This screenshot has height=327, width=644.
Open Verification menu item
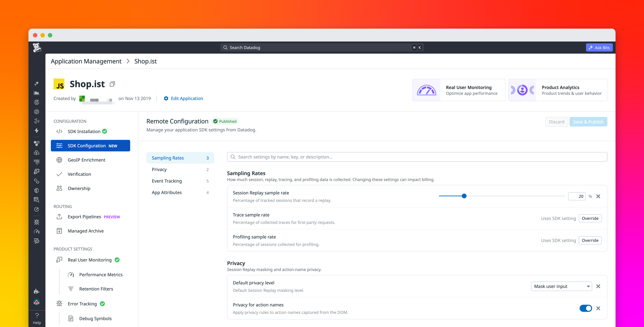point(90,174)
